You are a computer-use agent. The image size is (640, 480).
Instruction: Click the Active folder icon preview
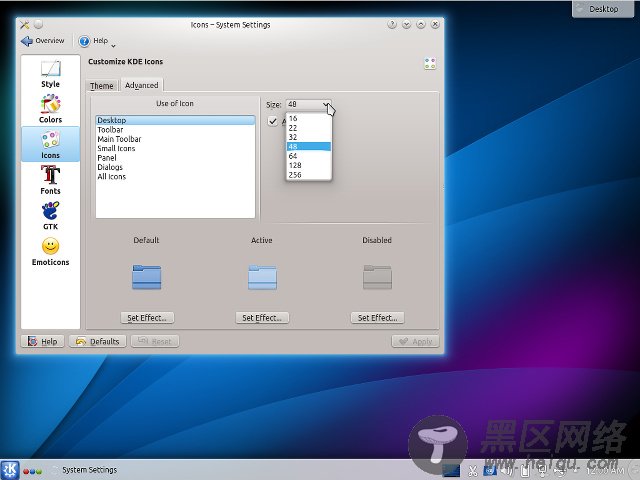tap(262, 277)
